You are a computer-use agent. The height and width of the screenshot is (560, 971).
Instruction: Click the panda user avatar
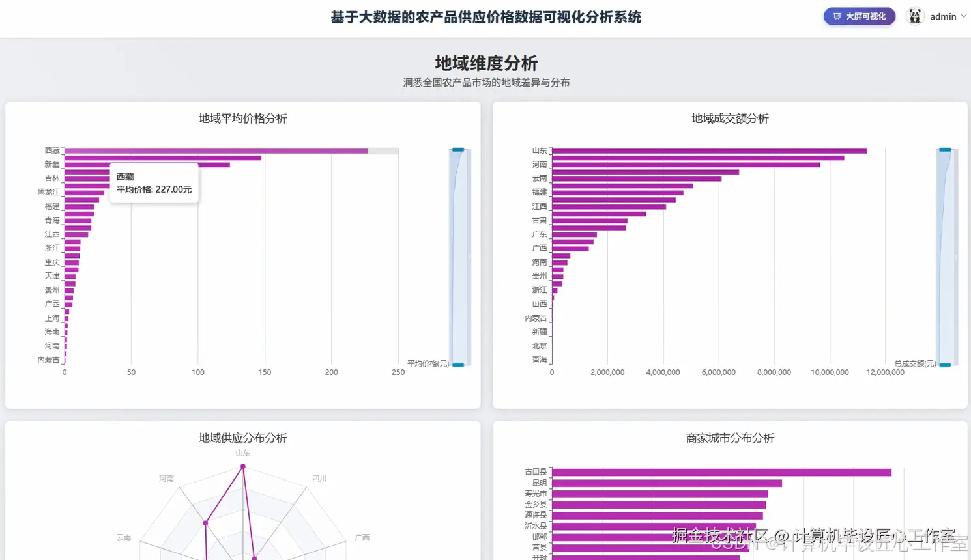tap(915, 16)
